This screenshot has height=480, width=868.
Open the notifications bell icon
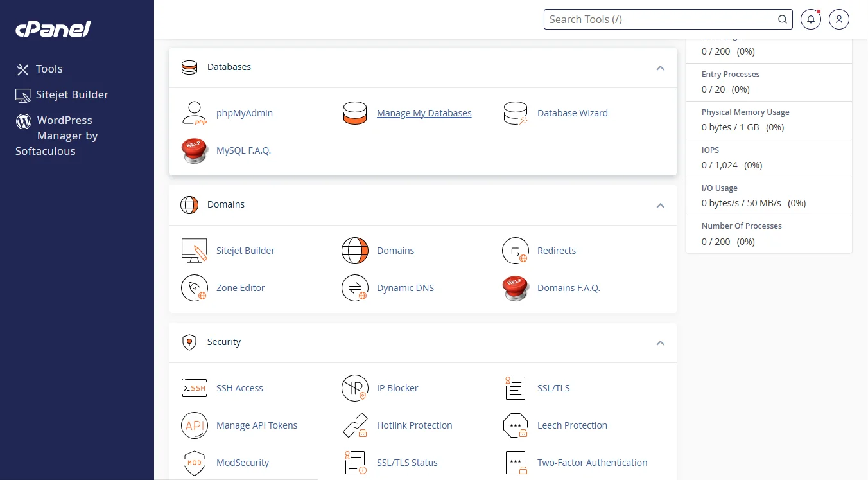click(811, 19)
